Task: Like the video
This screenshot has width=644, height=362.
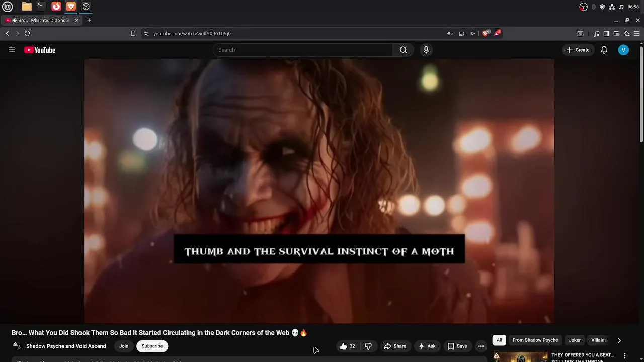Action: (348, 346)
